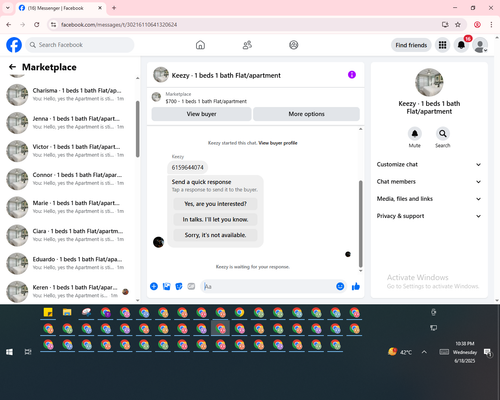Open the Victor conversation
This screenshot has width=500, height=400.
click(x=68, y=151)
